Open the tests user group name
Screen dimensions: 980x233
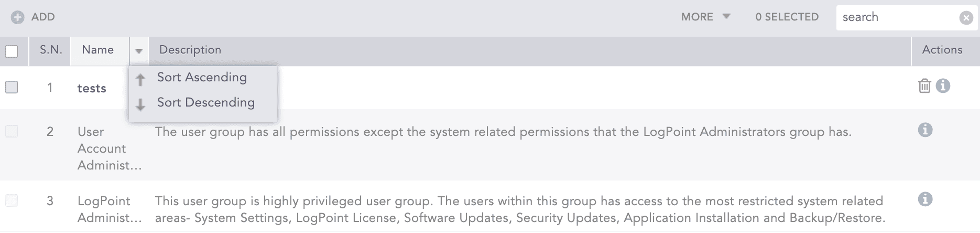(92, 89)
